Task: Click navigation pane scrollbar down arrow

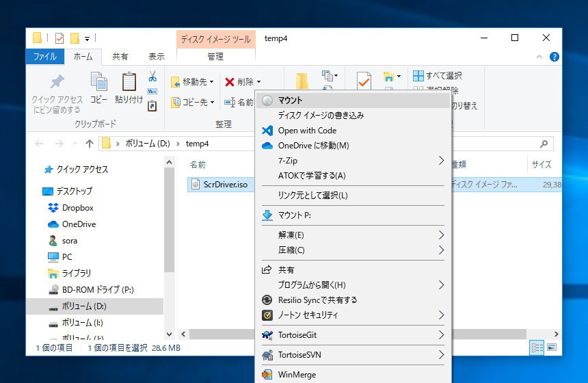Action: pos(169,334)
